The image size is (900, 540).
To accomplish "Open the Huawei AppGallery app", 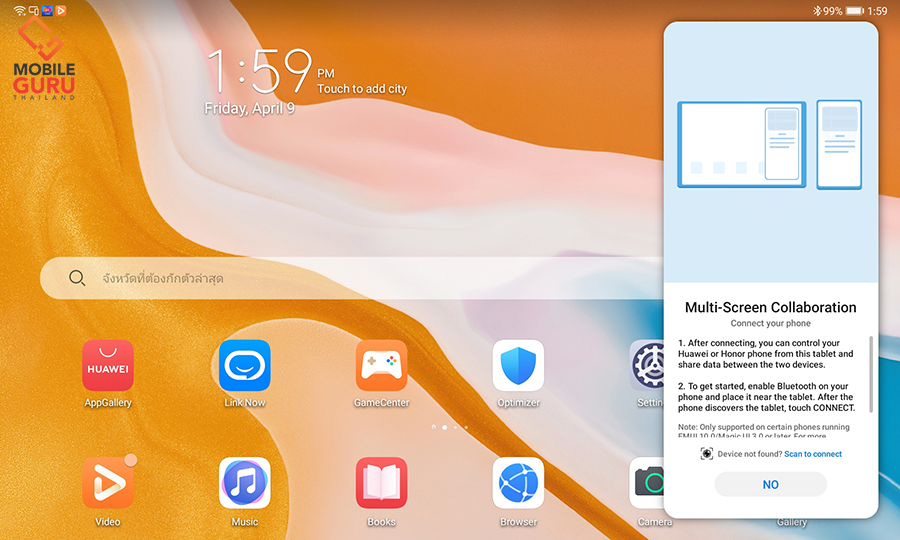I will click(x=108, y=366).
